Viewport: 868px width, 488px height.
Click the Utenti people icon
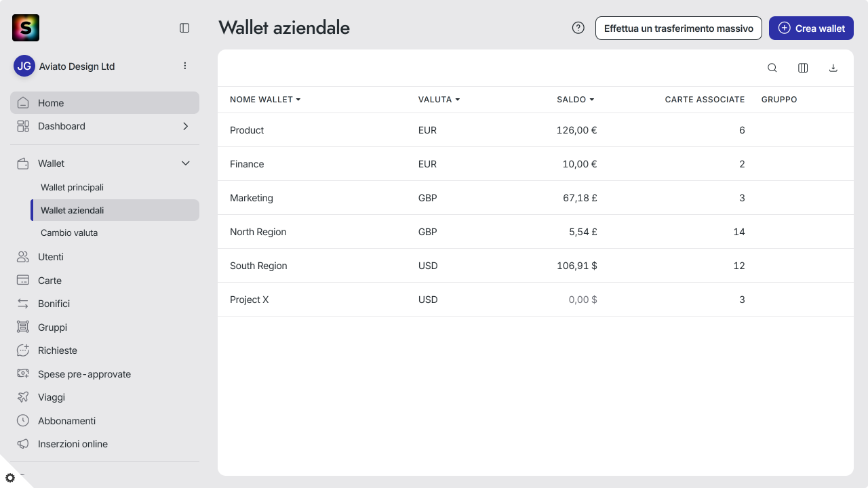point(23,257)
